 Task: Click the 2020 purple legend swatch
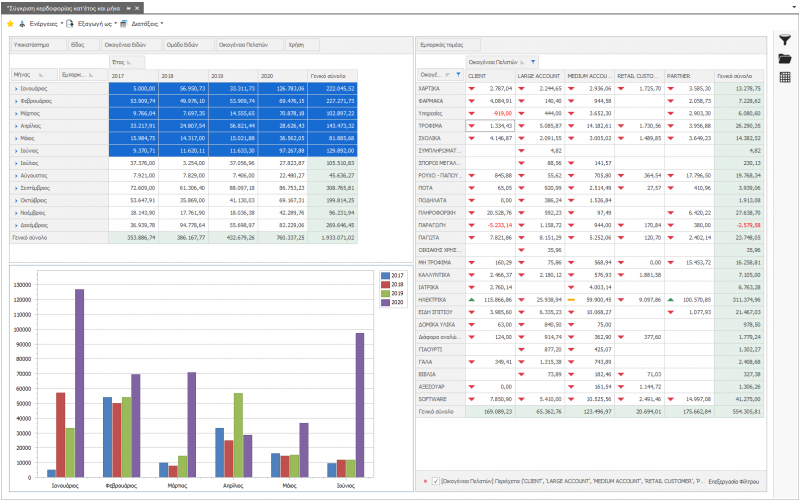click(x=385, y=303)
